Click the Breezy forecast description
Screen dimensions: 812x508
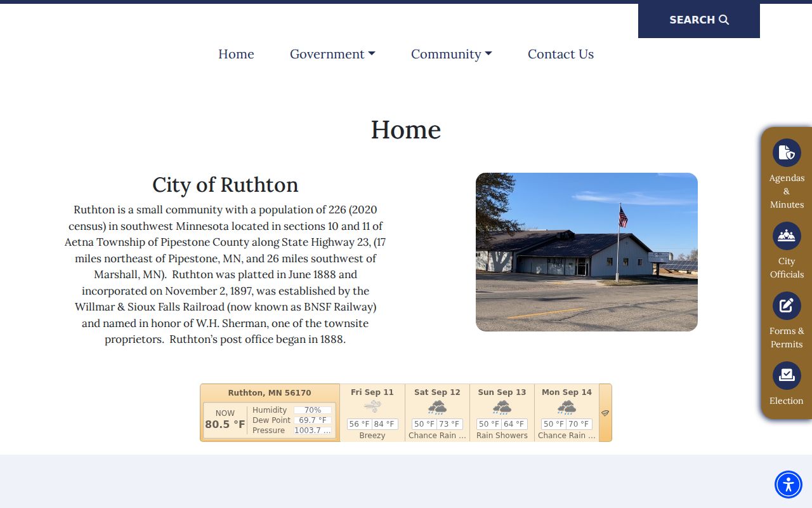pos(372,436)
